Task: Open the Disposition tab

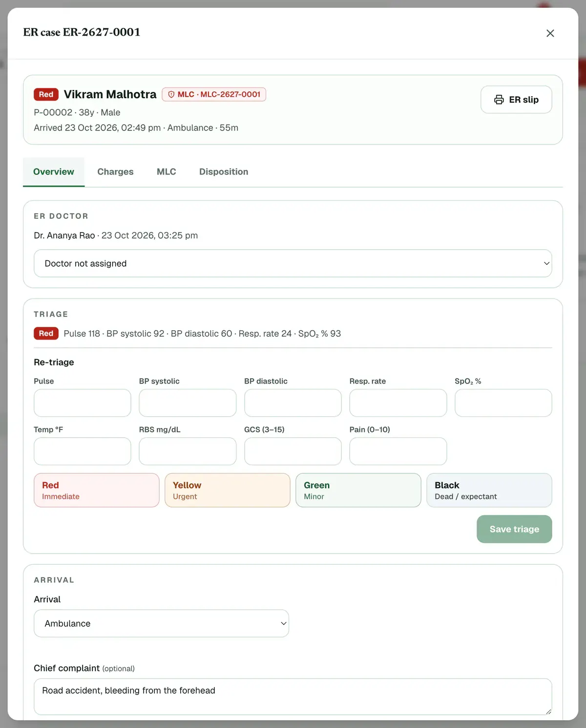Action: (x=224, y=172)
